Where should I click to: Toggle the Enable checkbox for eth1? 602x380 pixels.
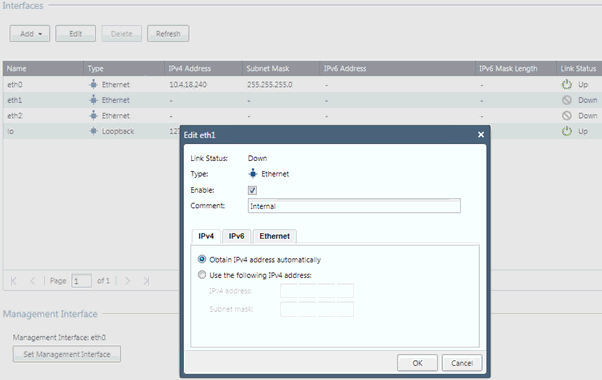252,190
